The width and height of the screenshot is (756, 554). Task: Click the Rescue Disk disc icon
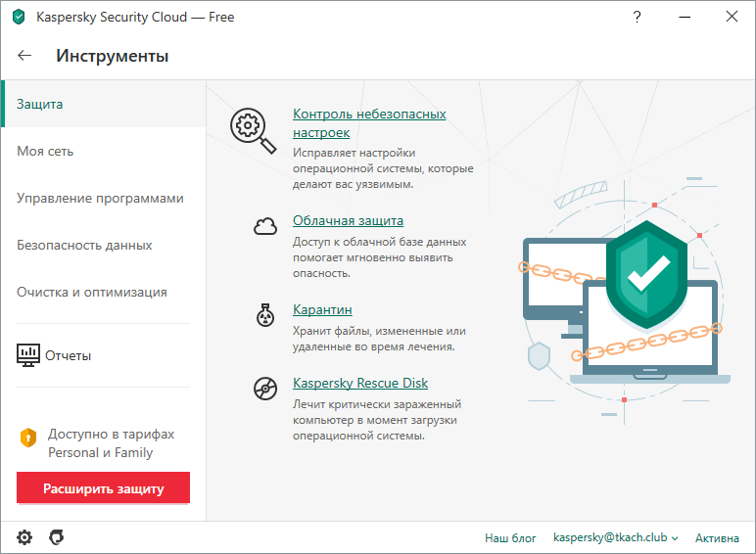(x=265, y=389)
